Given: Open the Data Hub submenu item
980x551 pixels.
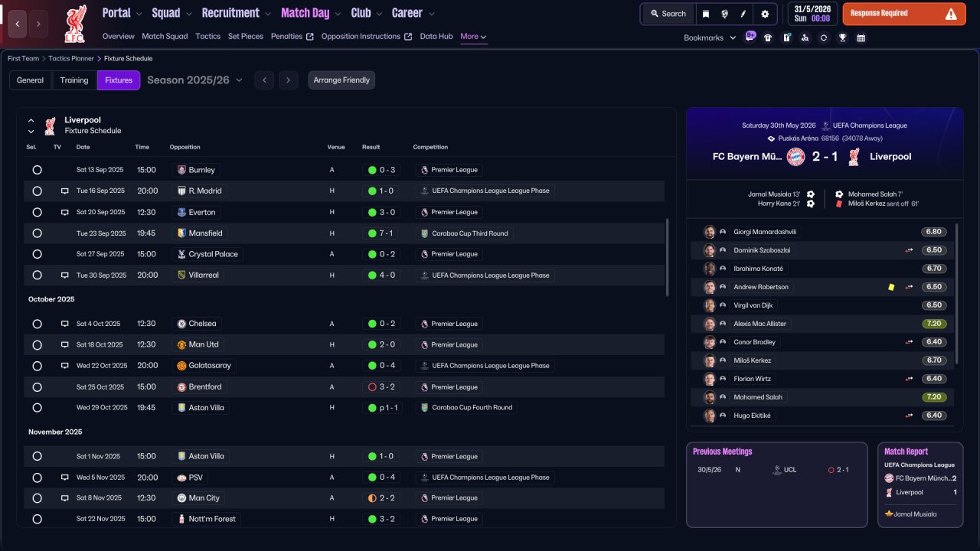Looking at the screenshot, I should click(436, 37).
